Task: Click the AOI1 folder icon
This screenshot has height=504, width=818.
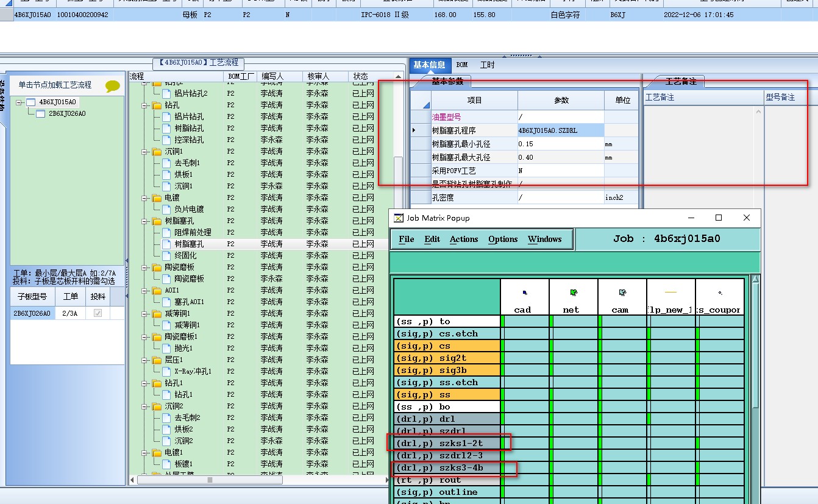Action: coord(157,291)
